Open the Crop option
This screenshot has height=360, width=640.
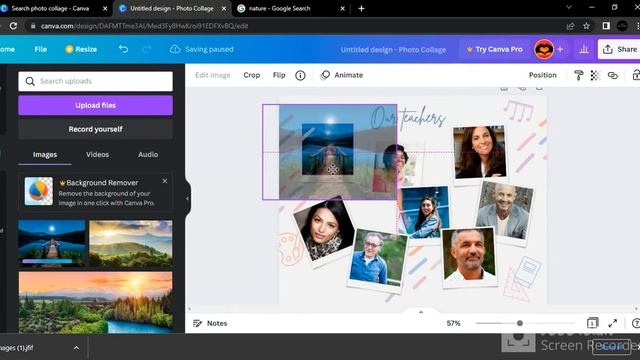tap(251, 75)
